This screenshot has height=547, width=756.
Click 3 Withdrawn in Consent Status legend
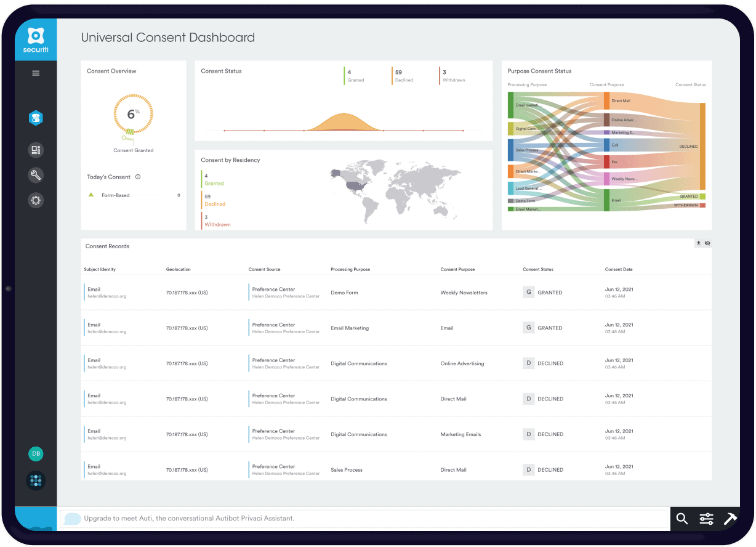[x=452, y=76]
